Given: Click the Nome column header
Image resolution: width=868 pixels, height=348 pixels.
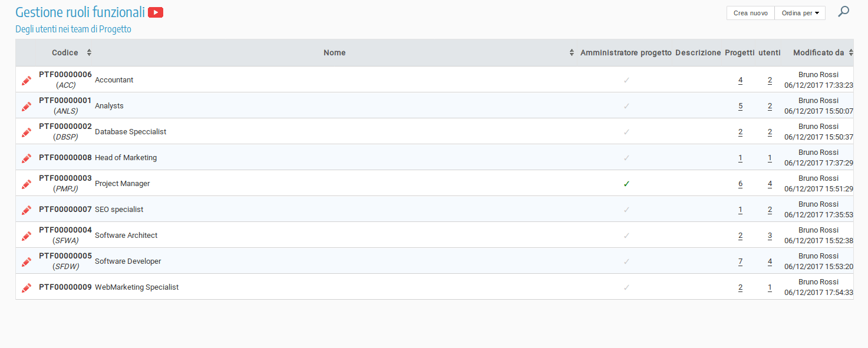Looking at the screenshot, I should tap(334, 52).
